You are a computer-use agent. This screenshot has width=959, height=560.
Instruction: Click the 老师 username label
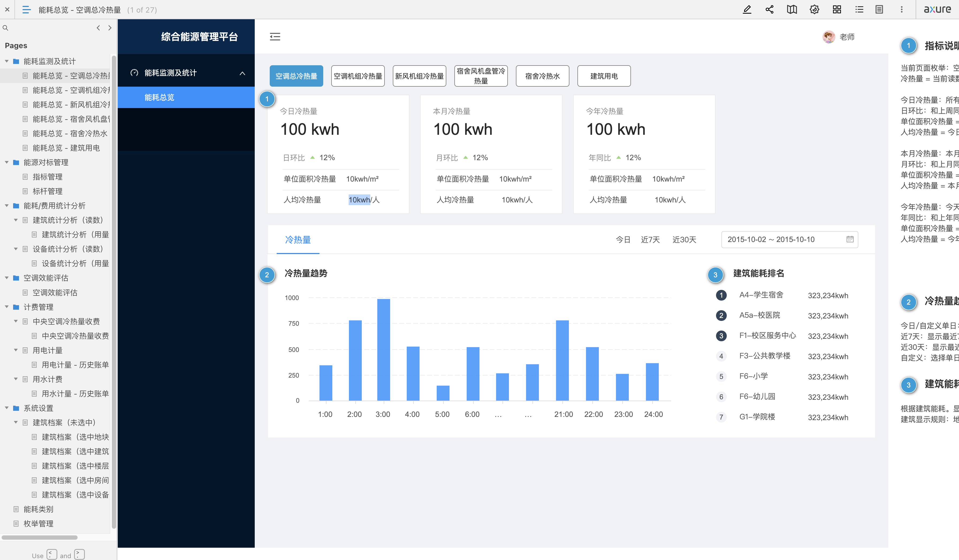[x=847, y=37]
